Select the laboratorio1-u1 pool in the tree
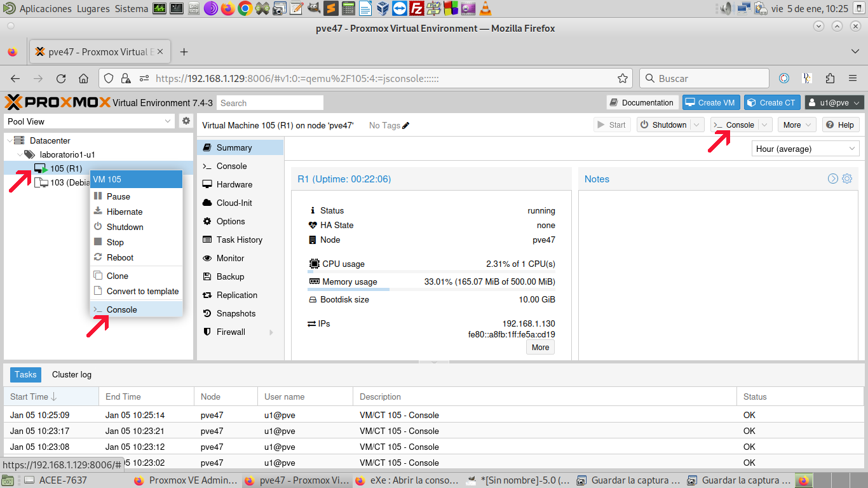Screen dimensions: 868x488 coord(67,154)
